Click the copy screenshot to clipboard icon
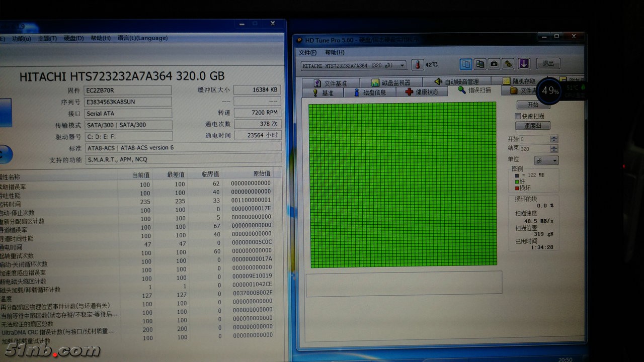Screen dimensions: 644x362 [x=480, y=64]
